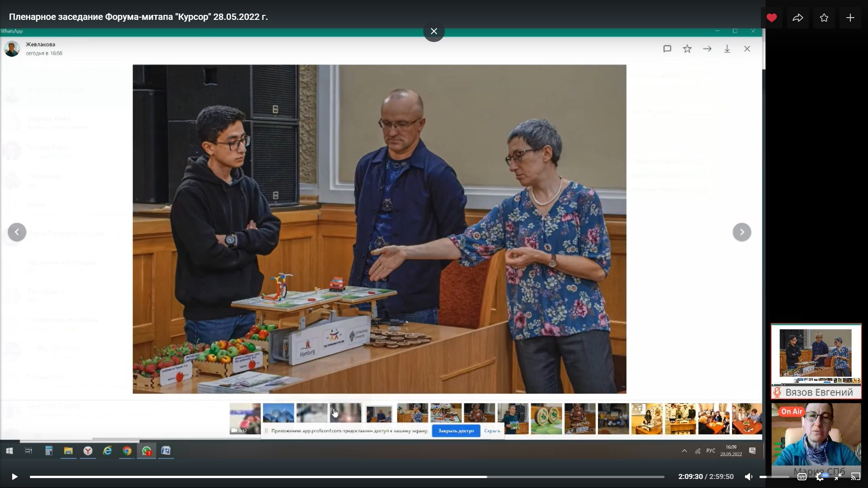The image size is (868, 488).
Task: Add video to favorites with star icon
Action: tap(824, 18)
